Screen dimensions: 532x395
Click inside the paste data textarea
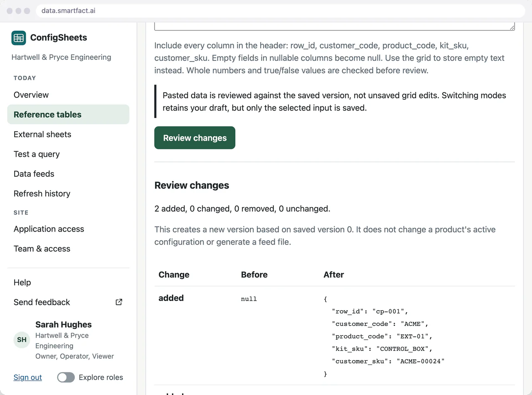[335, 26]
